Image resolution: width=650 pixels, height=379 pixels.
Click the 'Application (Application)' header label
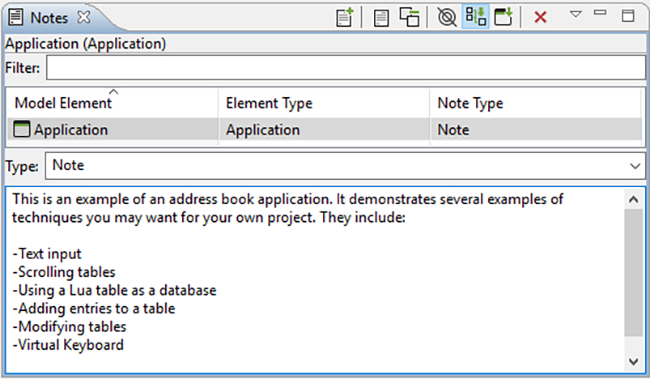(x=85, y=44)
